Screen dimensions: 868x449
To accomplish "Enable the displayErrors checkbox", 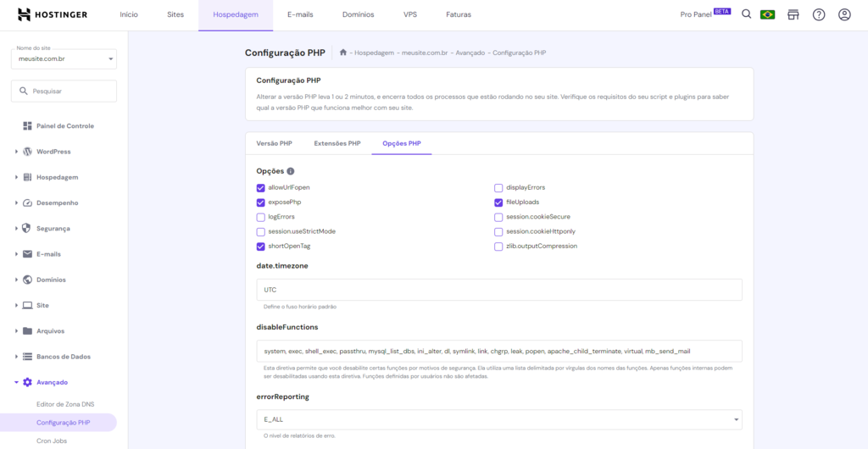I will (498, 187).
